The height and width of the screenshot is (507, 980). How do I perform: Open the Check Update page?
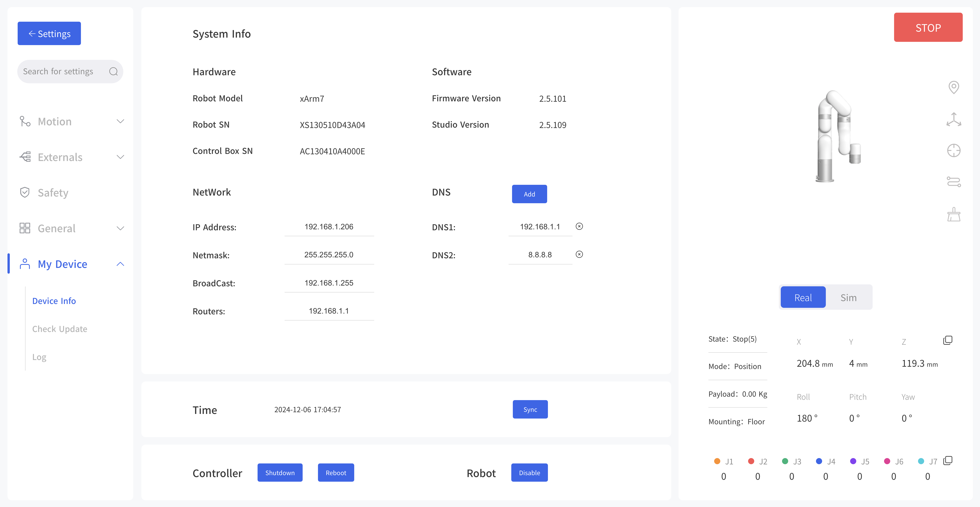tap(60, 329)
